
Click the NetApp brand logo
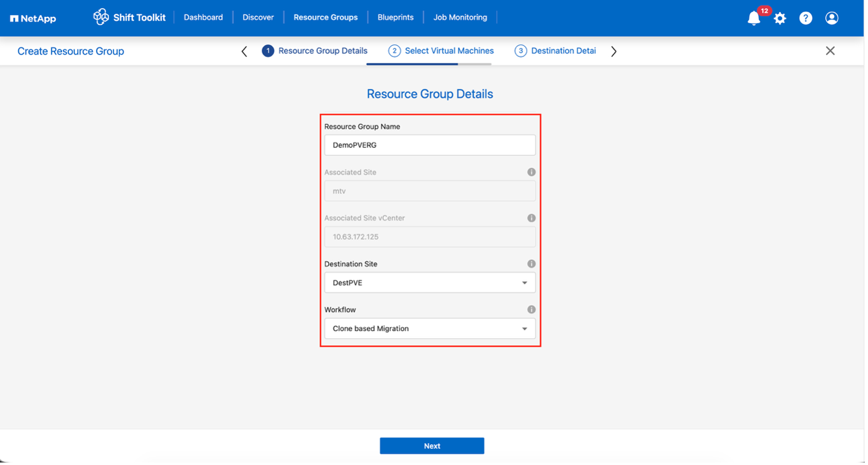coord(33,18)
